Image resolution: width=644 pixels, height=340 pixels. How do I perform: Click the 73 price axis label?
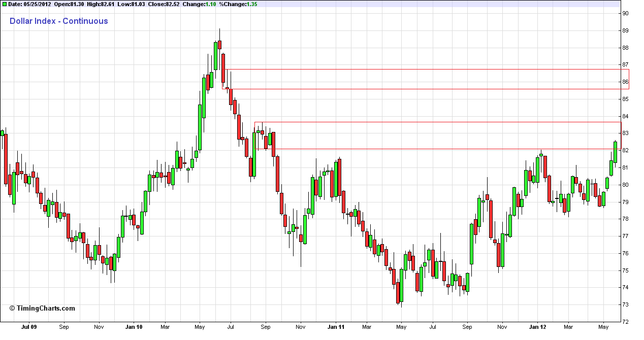click(x=625, y=304)
